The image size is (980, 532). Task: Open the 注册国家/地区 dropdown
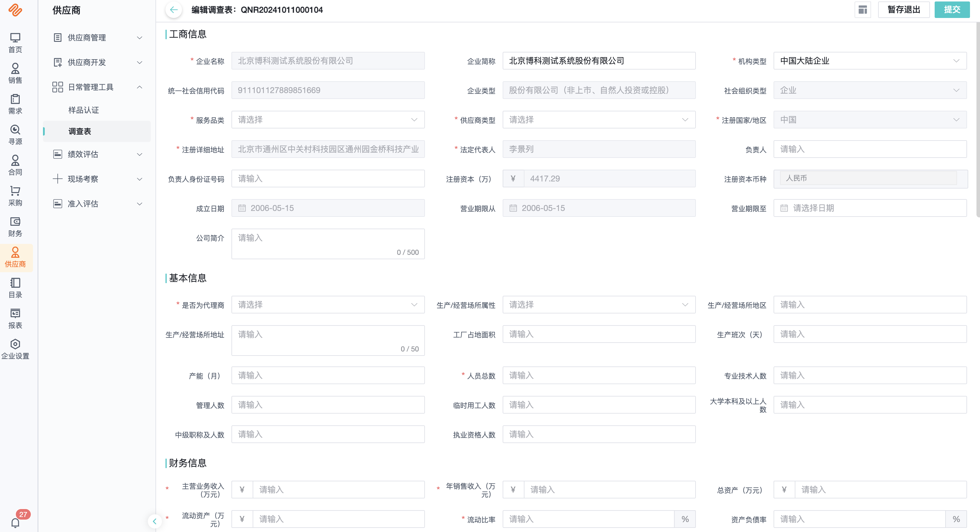(x=870, y=120)
